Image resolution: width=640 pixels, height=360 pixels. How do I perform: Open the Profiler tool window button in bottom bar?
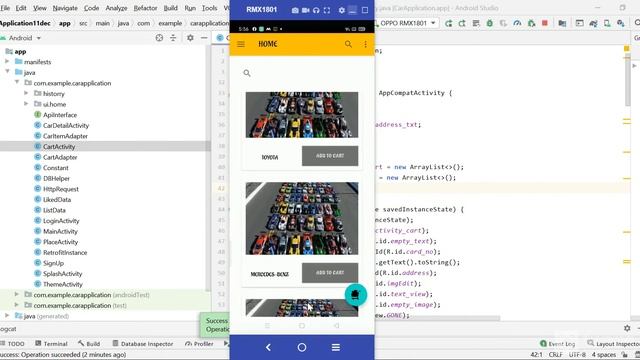[199, 344]
